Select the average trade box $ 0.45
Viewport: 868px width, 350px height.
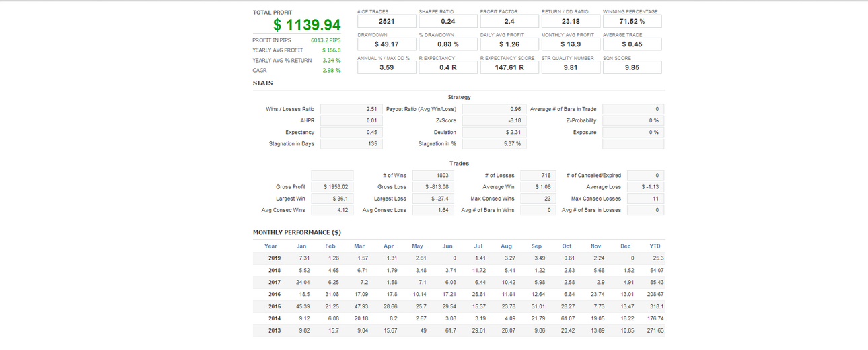632,44
